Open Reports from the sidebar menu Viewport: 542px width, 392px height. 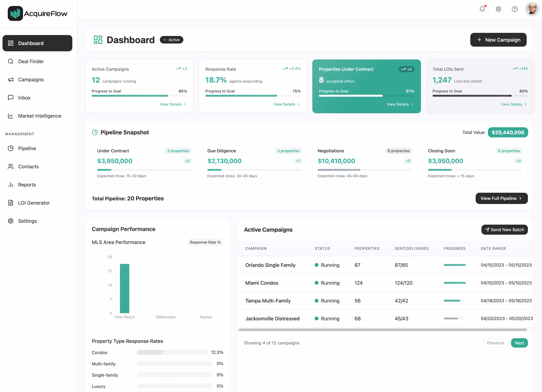[x=27, y=185]
